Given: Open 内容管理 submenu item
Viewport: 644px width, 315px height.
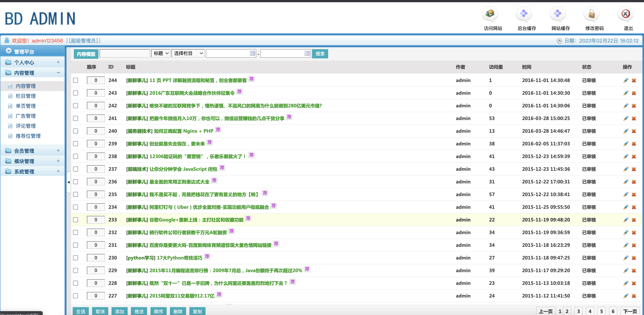Looking at the screenshot, I should 26,86.
